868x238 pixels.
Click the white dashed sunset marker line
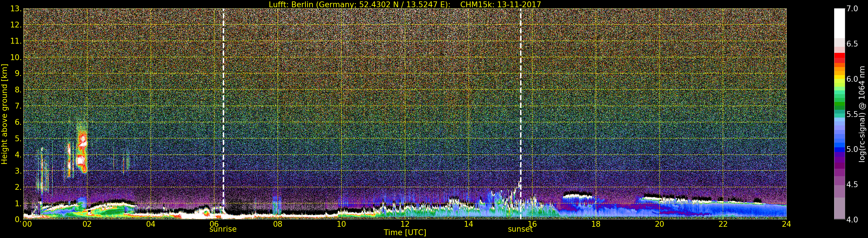(521, 114)
